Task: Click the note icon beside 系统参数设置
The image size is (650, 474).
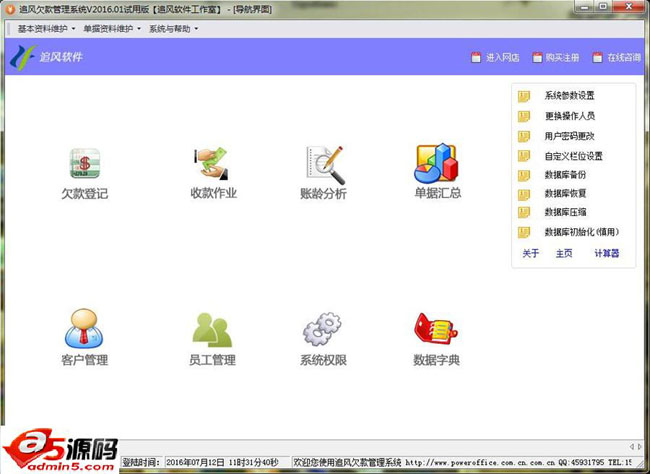Action: 524,96
